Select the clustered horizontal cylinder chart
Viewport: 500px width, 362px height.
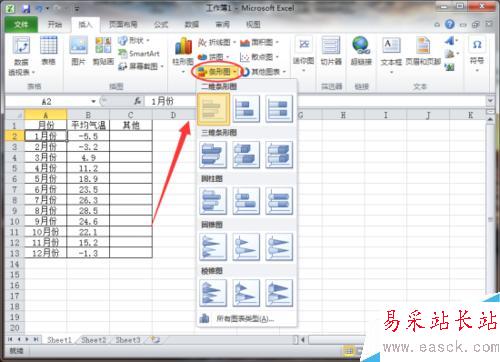(x=213, y=201)
